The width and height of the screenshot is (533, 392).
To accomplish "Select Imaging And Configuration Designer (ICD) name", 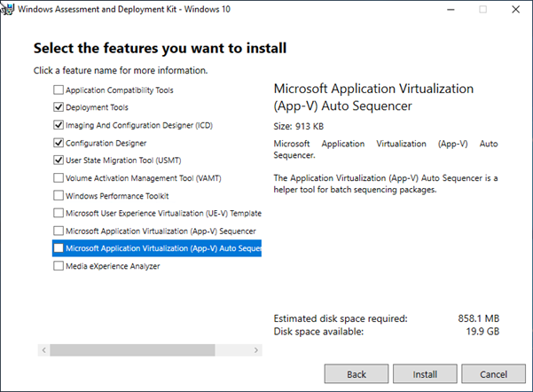I will point(139,125).
